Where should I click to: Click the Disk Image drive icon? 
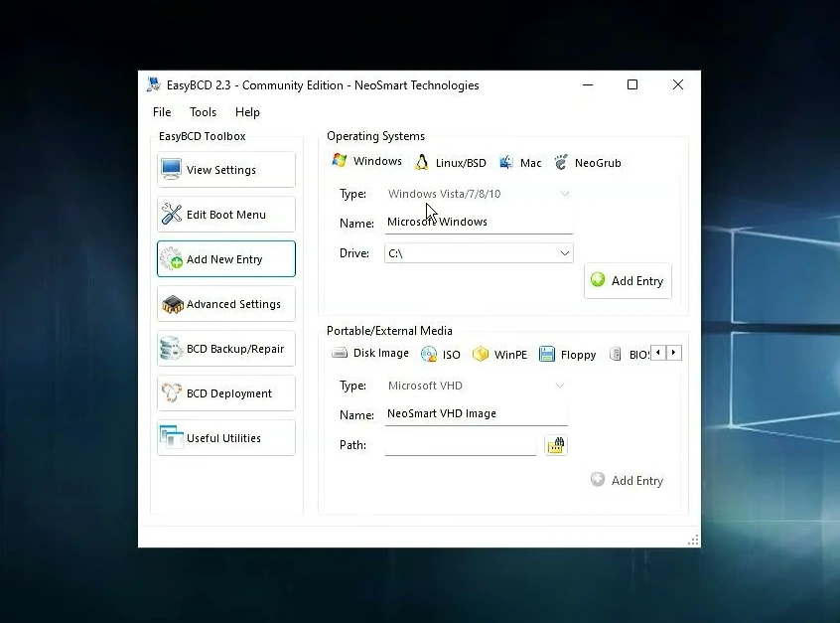click(340, 353)
